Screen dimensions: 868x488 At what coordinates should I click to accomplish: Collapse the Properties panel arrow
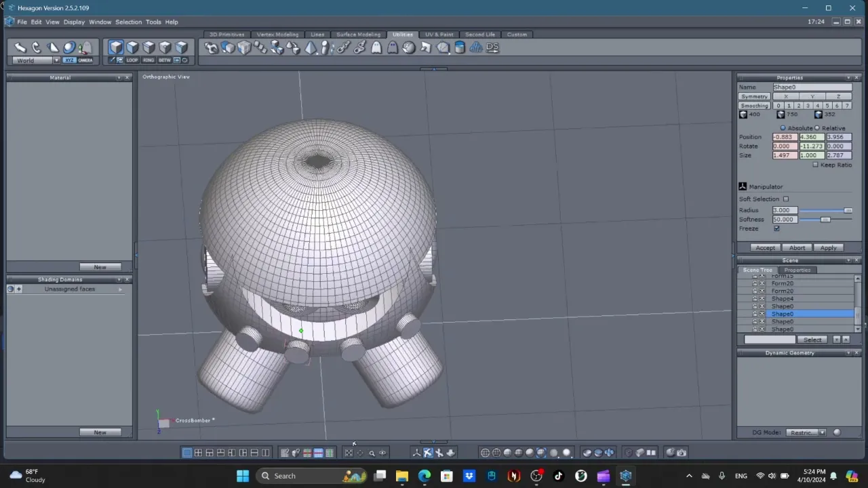pyautogui.click(x=848, y=77)
